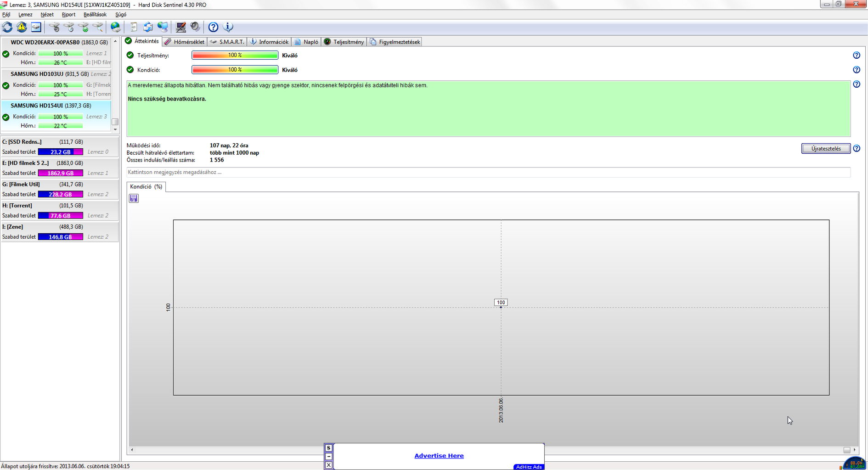This screenshot has width=868, height=470.
Task: Select the I: [Zene] volume
Action: [60, 231]
